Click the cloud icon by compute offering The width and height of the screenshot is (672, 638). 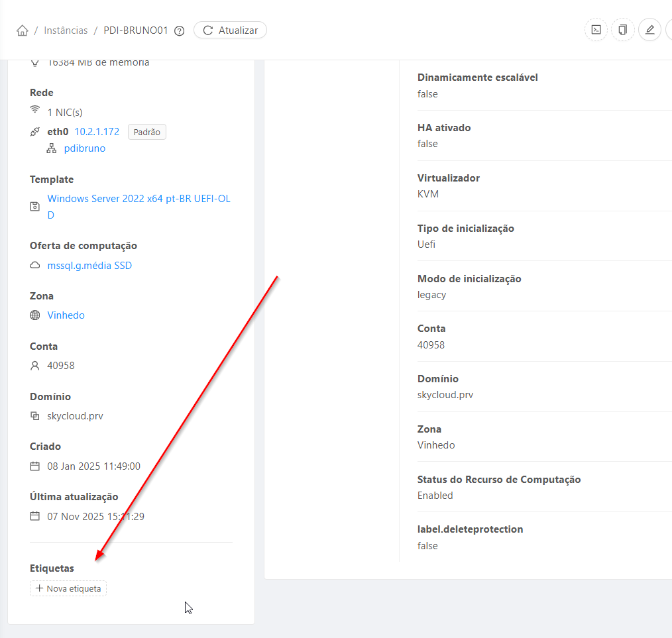(35, 266)
